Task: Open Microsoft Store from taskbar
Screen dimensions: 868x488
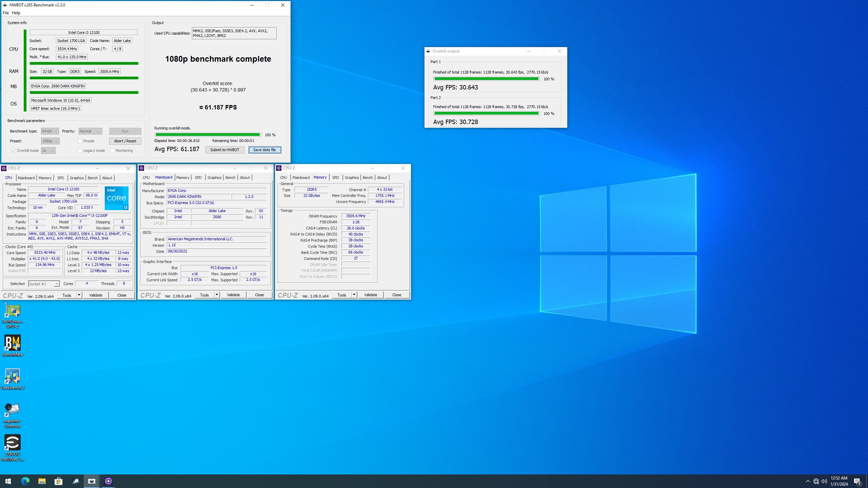Action: [58, 481]
